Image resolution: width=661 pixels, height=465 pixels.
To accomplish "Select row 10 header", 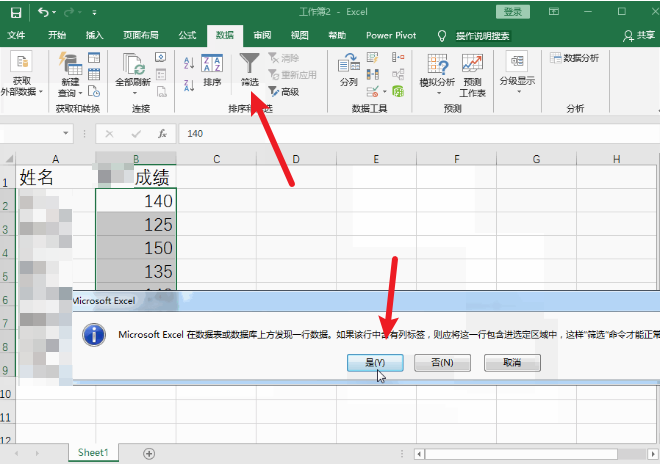I will click(6, 394).
